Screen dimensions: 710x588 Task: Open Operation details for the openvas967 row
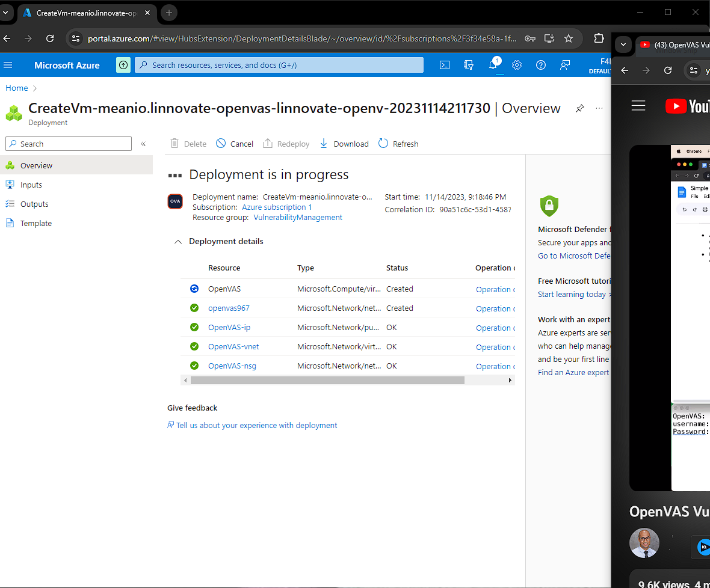coord(495,308)
